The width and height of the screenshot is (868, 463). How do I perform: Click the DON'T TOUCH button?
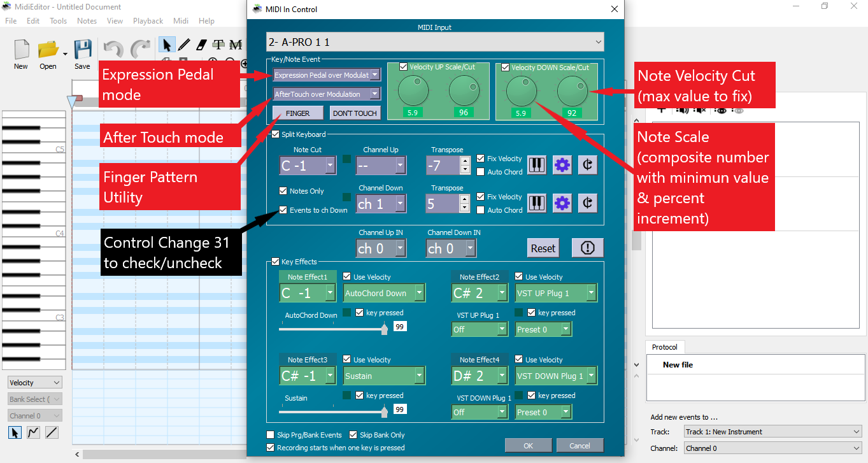pyautogui.click(x=355, y=113)
